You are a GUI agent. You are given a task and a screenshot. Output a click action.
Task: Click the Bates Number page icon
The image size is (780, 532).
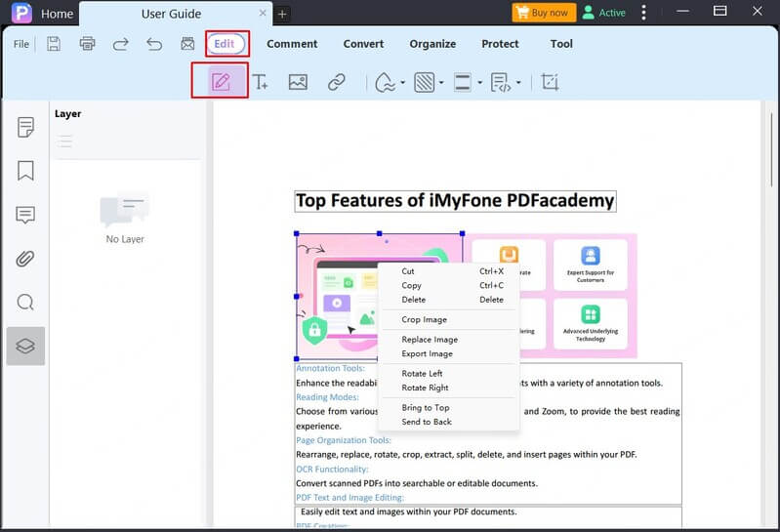(x=501, y=82)
